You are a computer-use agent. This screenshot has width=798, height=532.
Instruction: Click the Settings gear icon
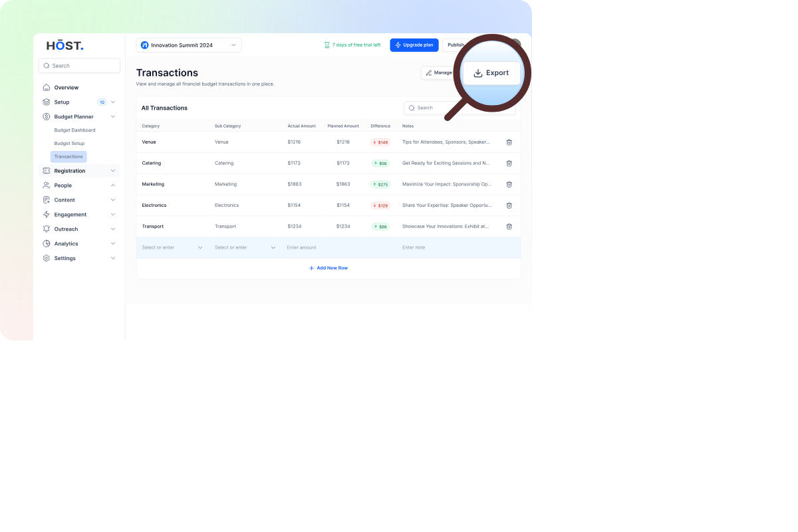coord(46,259)
